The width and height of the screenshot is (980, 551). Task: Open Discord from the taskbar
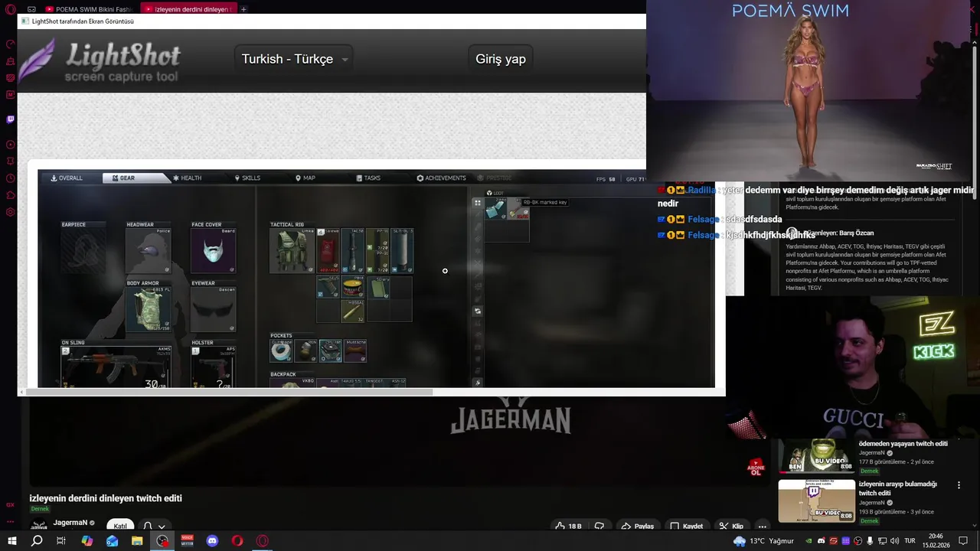(212, 540)
